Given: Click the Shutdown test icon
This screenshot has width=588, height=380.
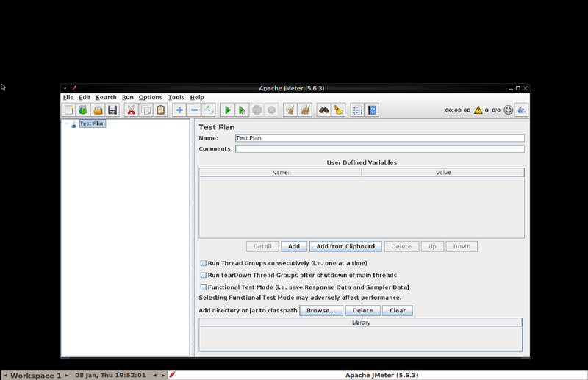Looking at the screenshot, I should 271,110.
